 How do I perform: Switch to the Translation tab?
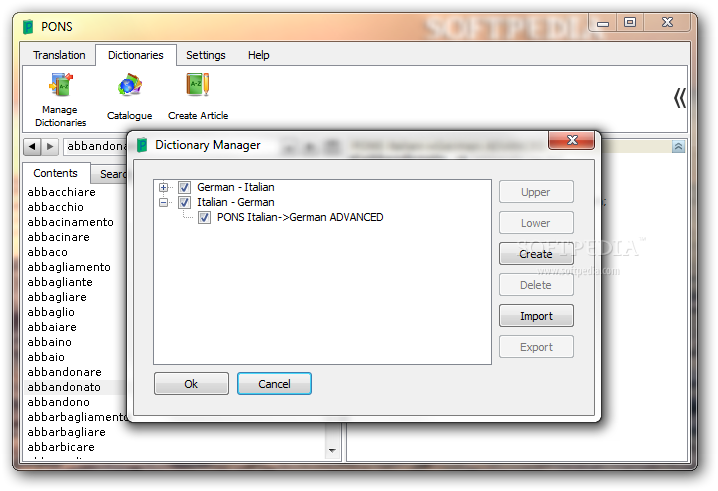tap(59, 55)
